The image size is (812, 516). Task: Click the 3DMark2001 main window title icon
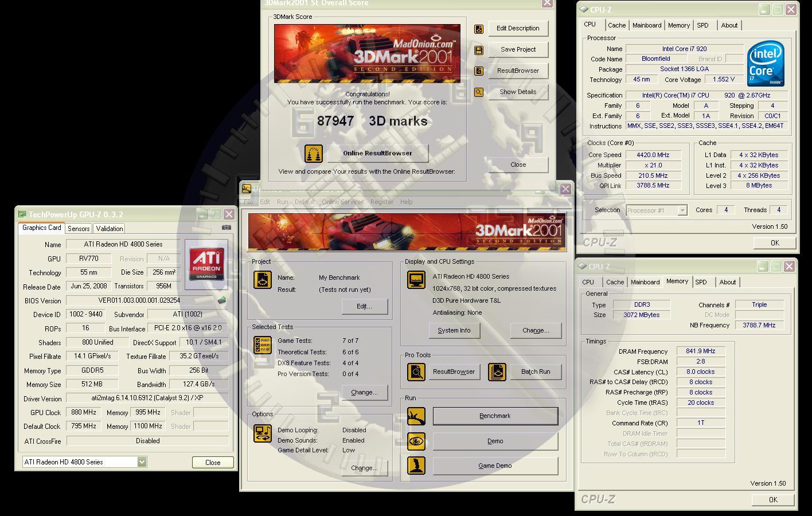tap(246, 189)
